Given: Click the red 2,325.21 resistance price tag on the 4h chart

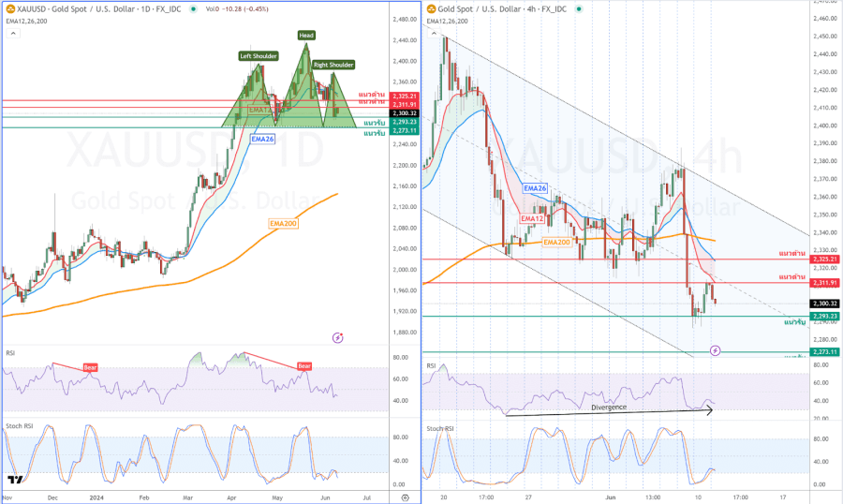Looking at the screenshot, I should [826, 259].
